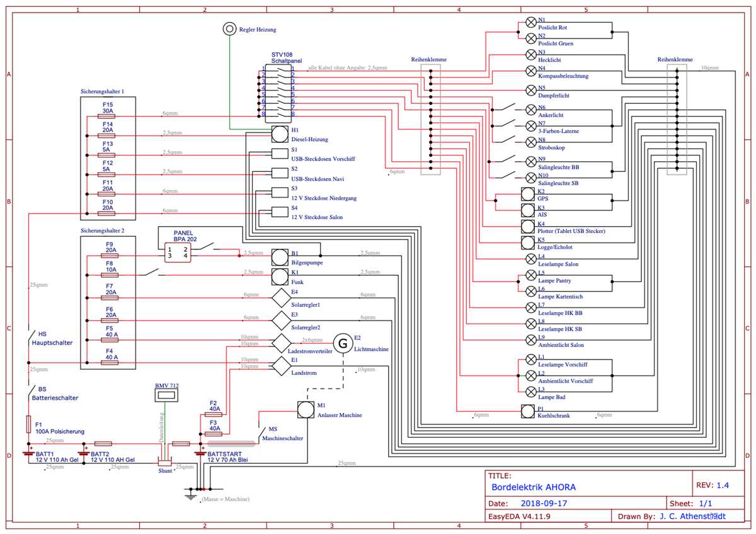Click the '(Masse = Maschine)' note

(x=225, y=499)
